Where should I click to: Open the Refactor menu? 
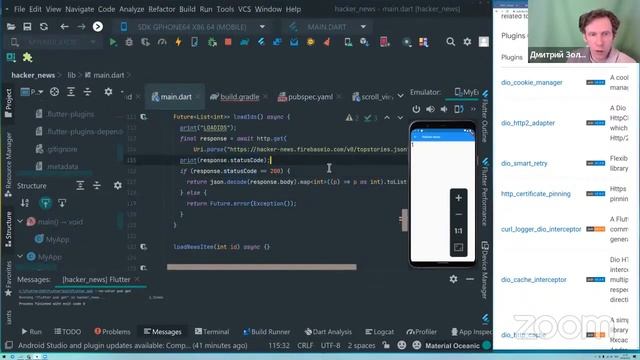coord(161,9)
